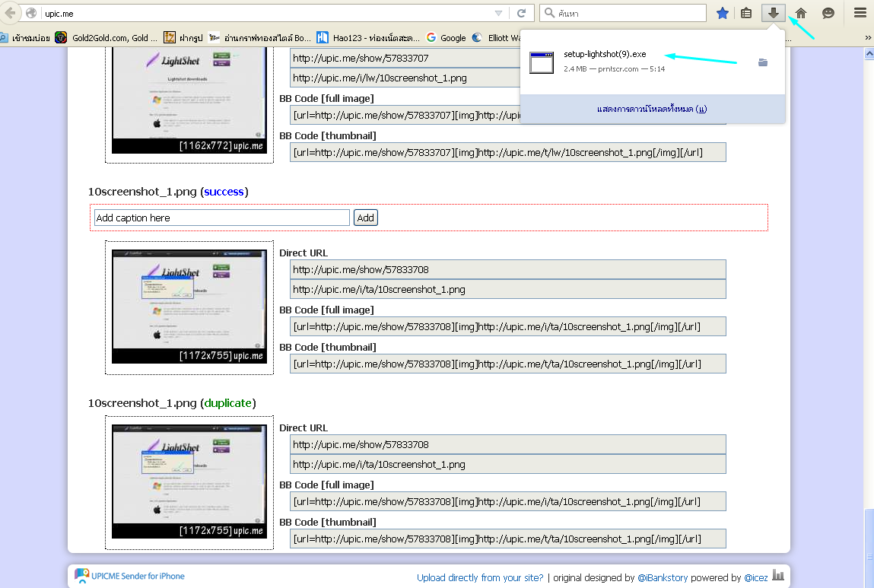874x588 pixels.
Task: Open the Google bookmark
Action: [446, 37]
